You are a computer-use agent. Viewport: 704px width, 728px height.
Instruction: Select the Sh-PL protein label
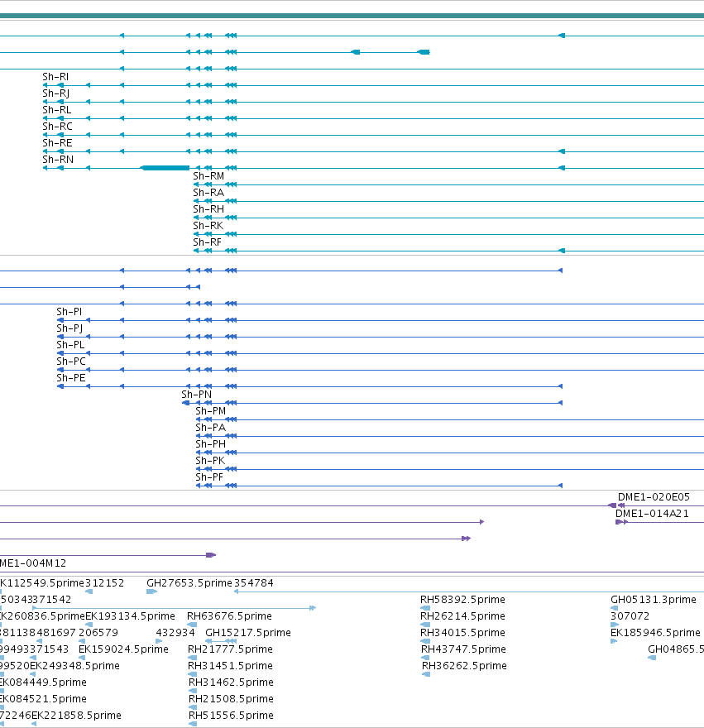pos(70,345)
